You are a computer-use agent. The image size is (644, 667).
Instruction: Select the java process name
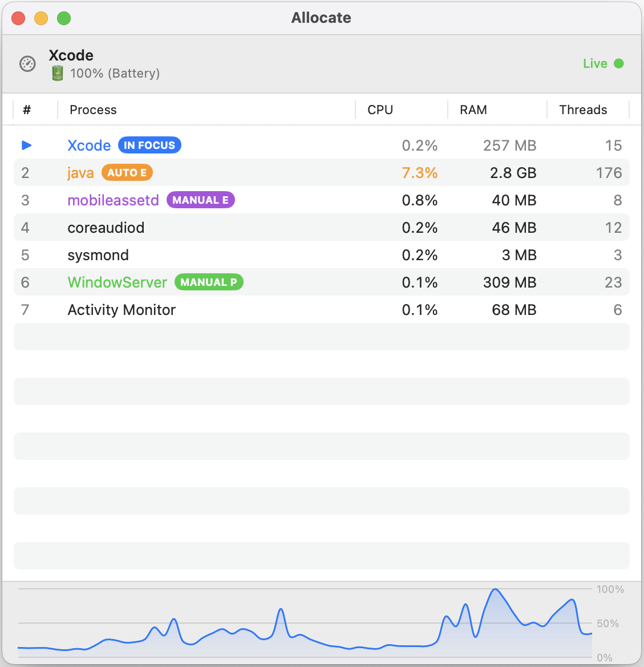click(80, 173)
